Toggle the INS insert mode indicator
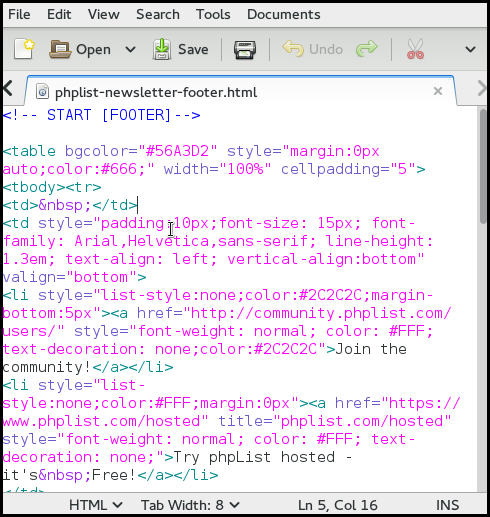Viewport: 490px width, 517px height. coord(448,505)
